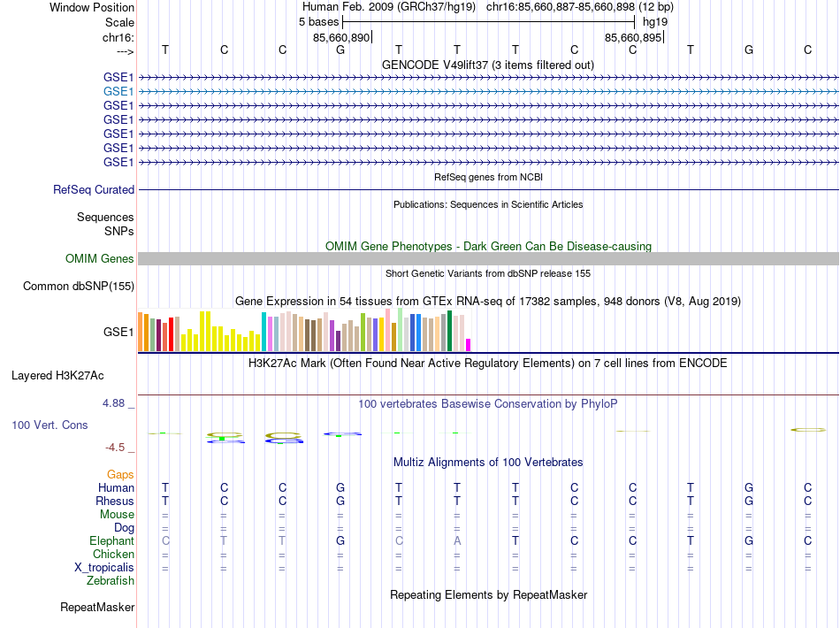The image size is (840, 628).
Task: Click the RefSeq Curated intron line
Action: tap(488, 189)
